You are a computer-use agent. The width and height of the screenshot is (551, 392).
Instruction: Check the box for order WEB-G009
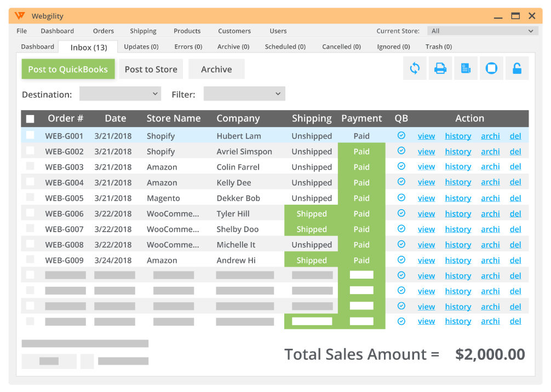click(x=30, y=259)
